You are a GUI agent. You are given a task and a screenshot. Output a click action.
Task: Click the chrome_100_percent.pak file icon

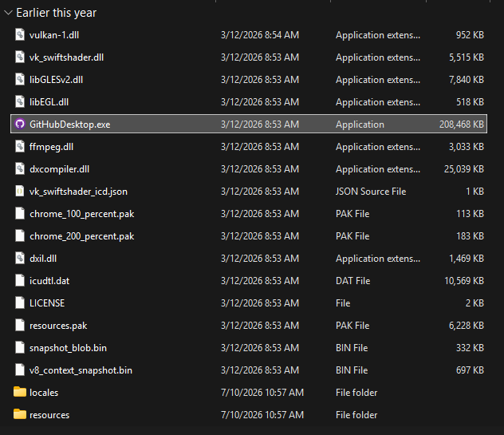point(20,214)
